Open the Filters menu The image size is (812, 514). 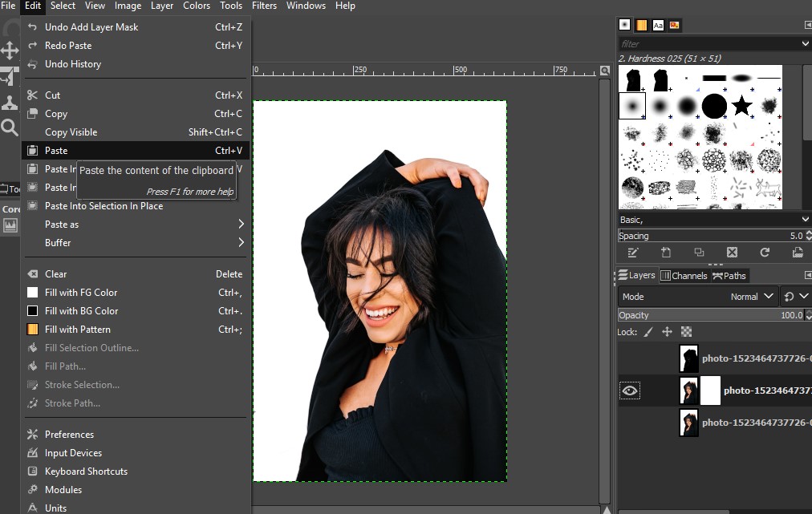tap(264, 6)
